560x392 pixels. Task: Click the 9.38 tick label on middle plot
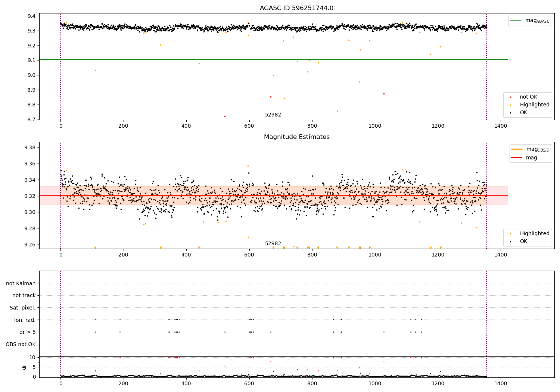pos(29,147)
